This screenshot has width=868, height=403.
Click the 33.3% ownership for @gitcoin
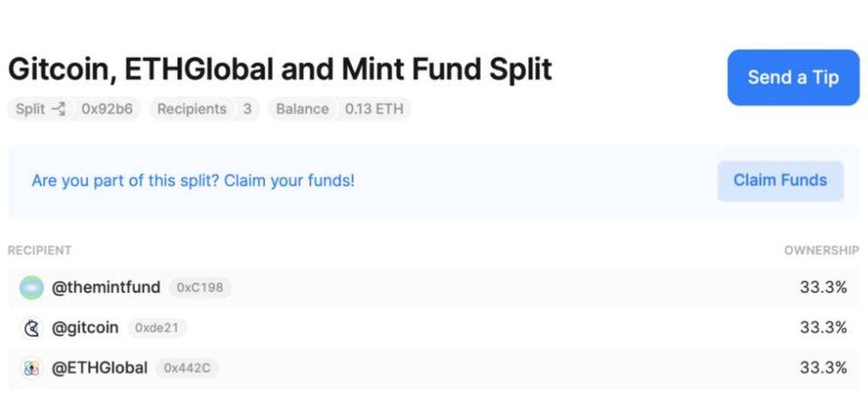823,328
